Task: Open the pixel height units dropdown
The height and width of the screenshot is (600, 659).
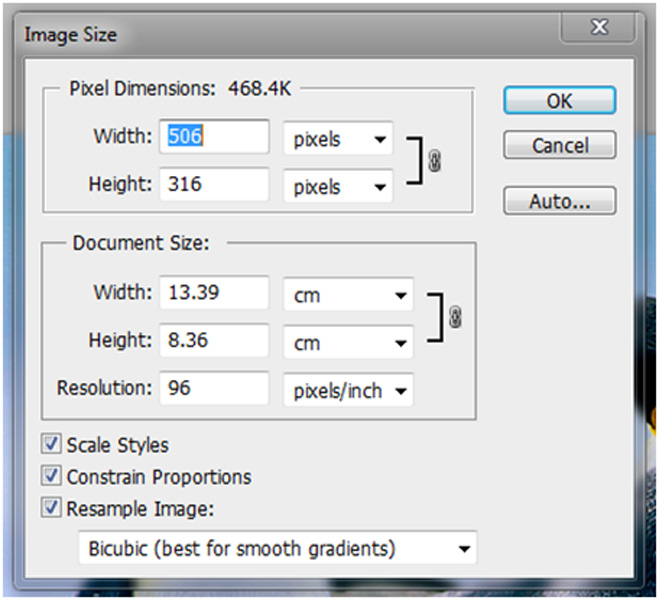Action: (x=338, y=186)
